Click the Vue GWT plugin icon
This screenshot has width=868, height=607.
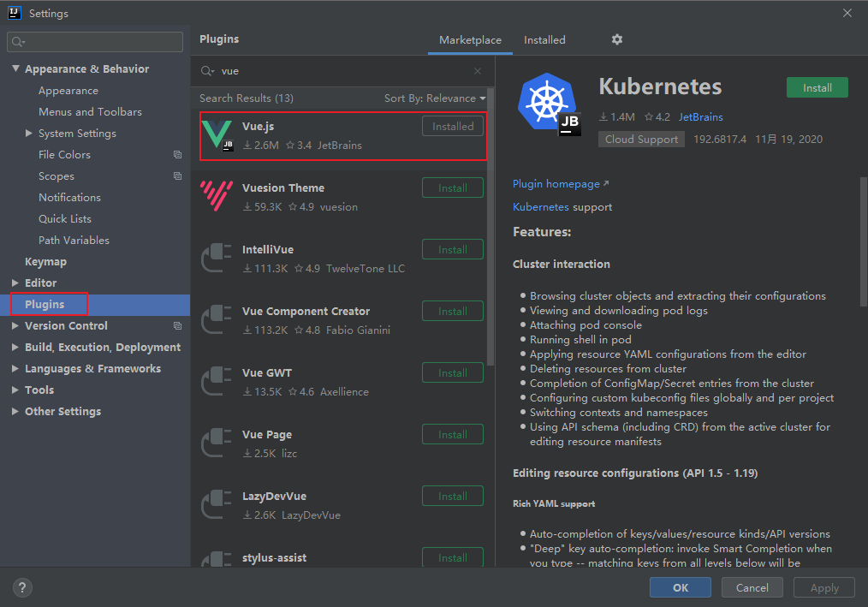pyautogui.click(x=217, y=382)
